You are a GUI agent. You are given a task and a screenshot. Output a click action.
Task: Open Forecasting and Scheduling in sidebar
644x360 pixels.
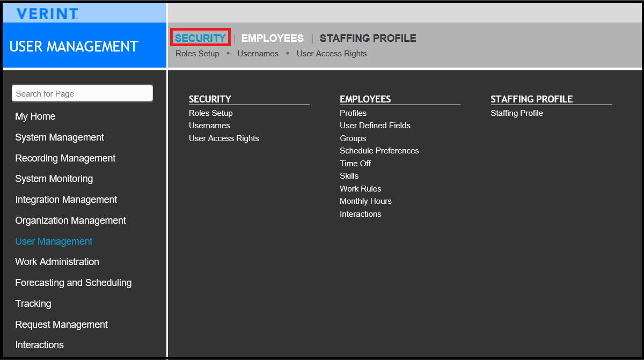pyautogui.click(x=74, y=283)
